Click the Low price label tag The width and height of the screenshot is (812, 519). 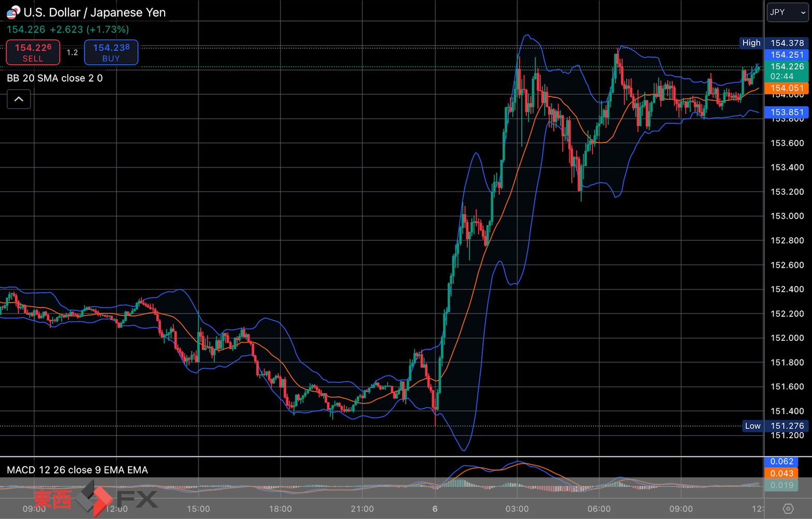click(752, 426)
